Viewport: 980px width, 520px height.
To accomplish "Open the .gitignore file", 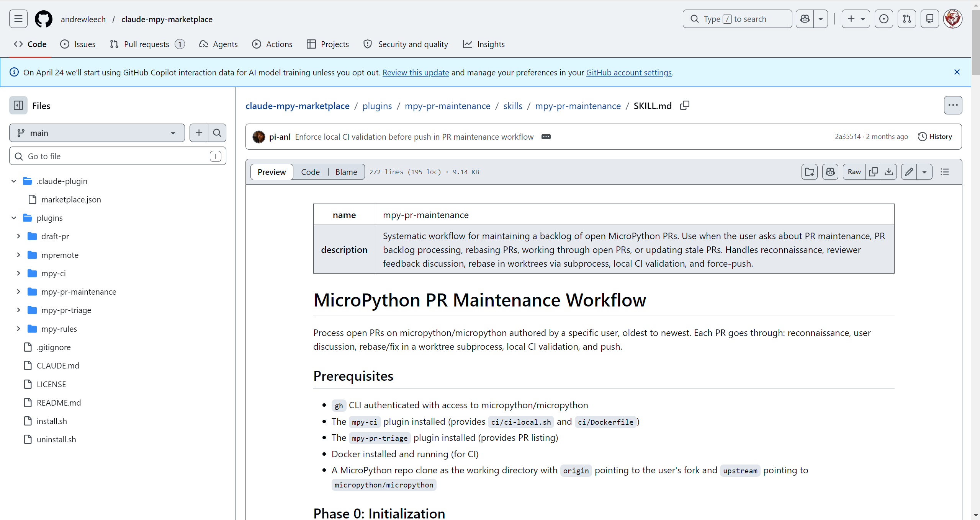I will (54, 347).
